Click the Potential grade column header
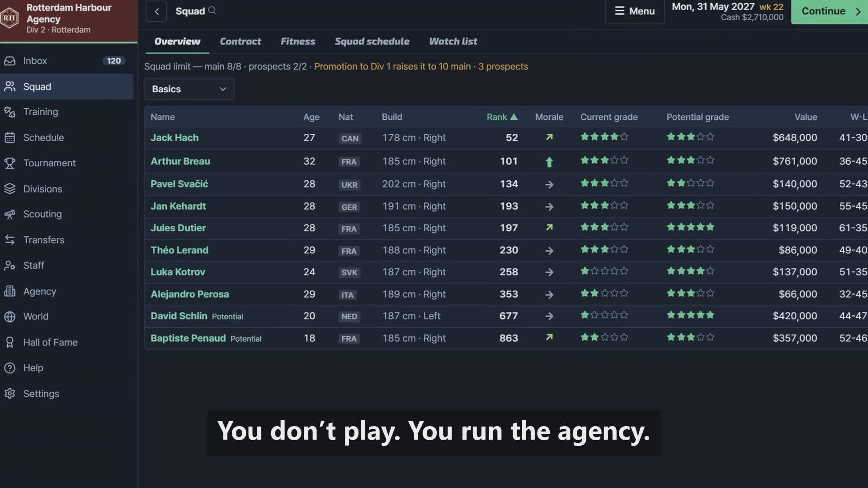The width and height of the screenshot is (868, 488). pyautogui.click(x=698, y=117)
